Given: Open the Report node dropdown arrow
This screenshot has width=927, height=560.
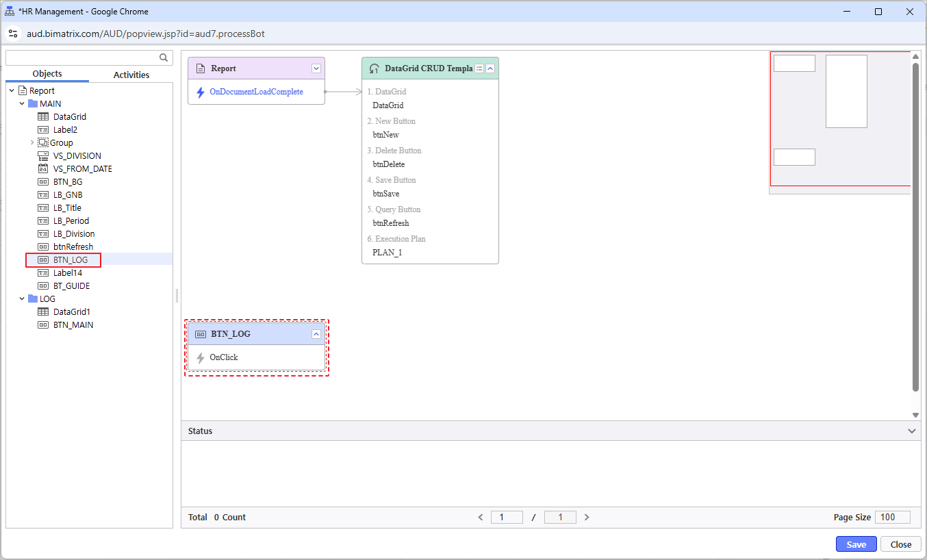Looking at the screenshot, I should click(316, 68).
